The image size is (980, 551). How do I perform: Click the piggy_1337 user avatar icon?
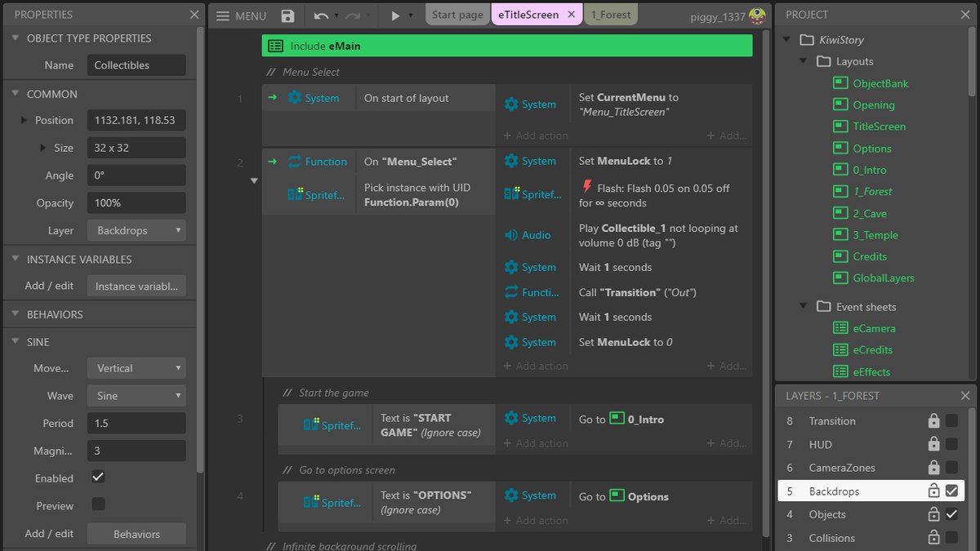[x=758, y=15]
